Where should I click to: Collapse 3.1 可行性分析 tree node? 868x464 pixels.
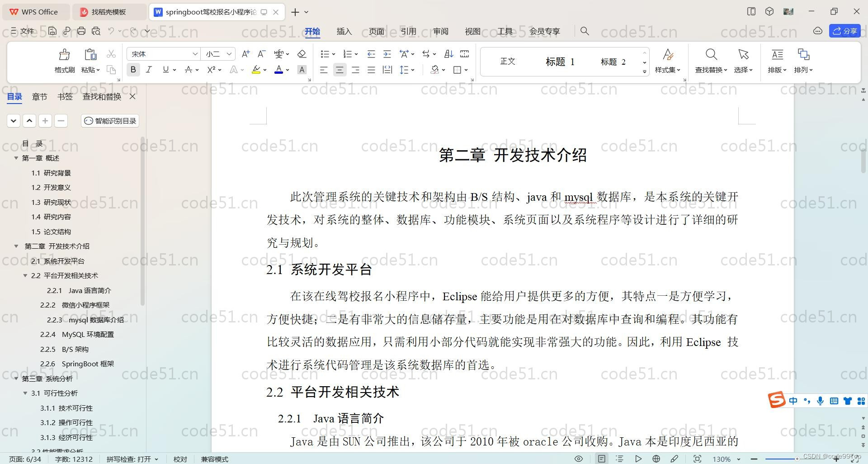tap(25, 393)
